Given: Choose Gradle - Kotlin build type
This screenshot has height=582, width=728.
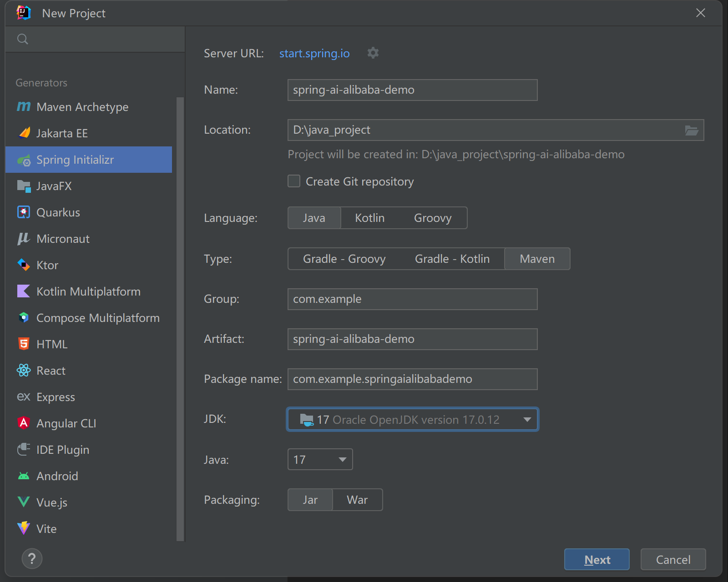Looking at the screenshot, I should 452,259.
